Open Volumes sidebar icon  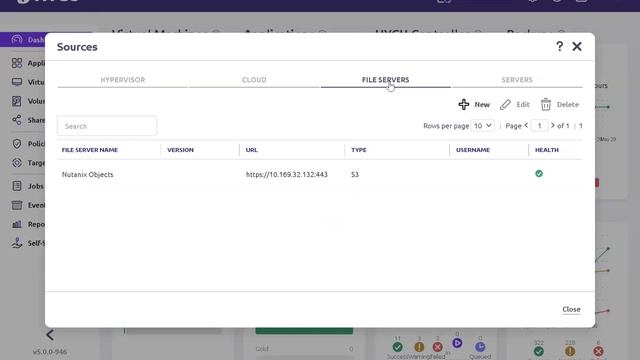[x=17, y=101]
